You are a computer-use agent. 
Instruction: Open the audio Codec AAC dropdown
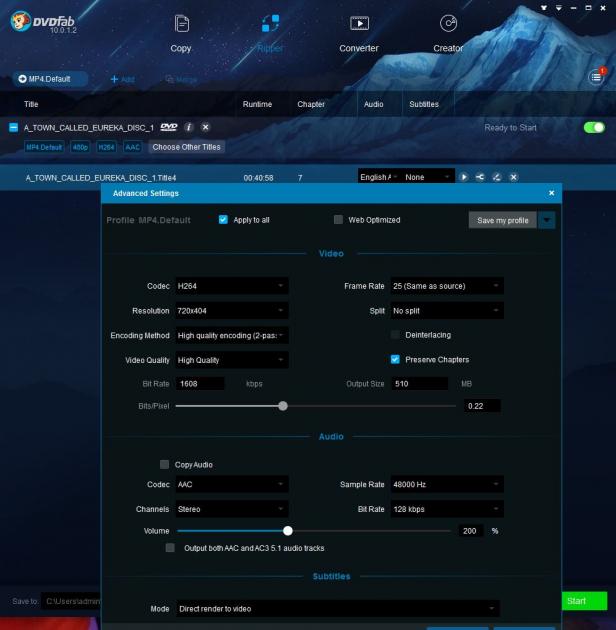click(x=232, y=485)
